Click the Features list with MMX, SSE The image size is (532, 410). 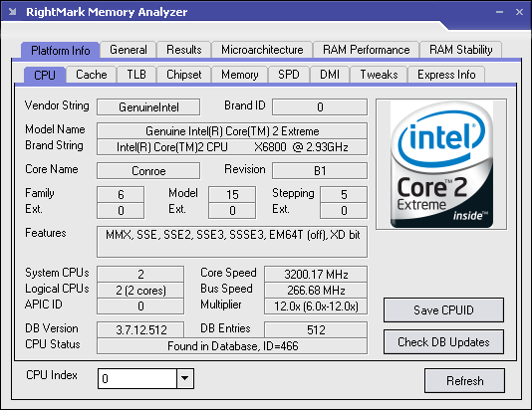pyautogui.click(x=232, y=242)
